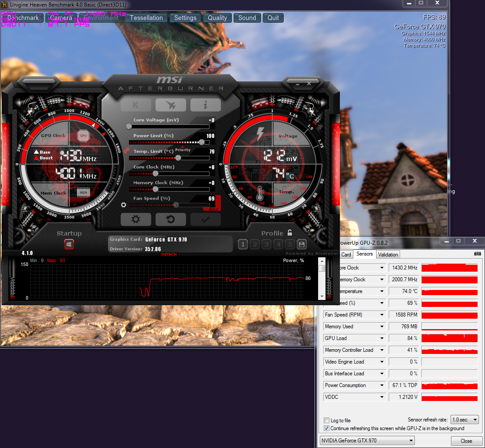Image resolution: width=485 pixels, height=448 pixels.
Task: Expand the Video Engine Load dropdown
Action: pyautogui.click(x=382, y=362)
